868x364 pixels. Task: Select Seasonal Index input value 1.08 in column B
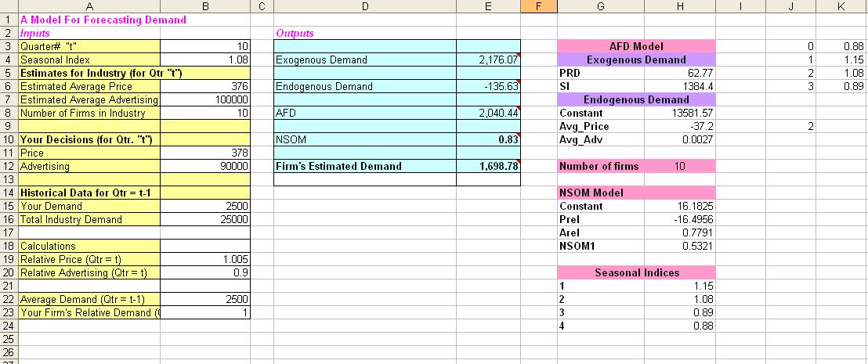tap(205, 59)
